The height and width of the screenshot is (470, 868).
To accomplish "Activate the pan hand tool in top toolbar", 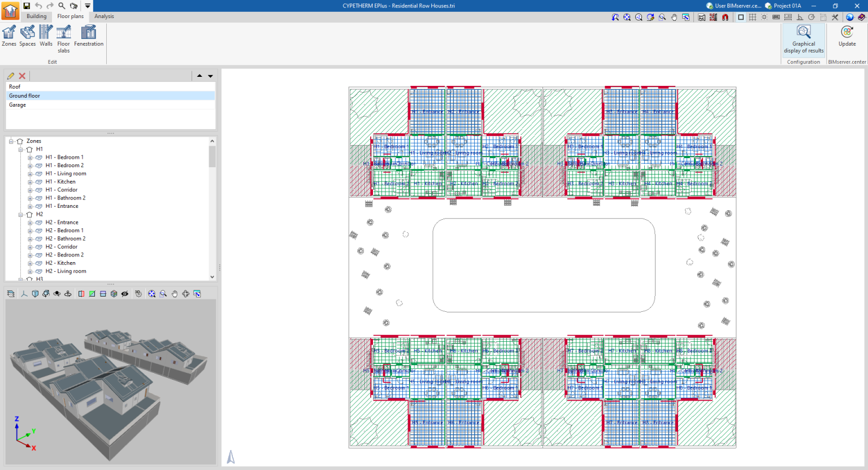I will [674, 18].
